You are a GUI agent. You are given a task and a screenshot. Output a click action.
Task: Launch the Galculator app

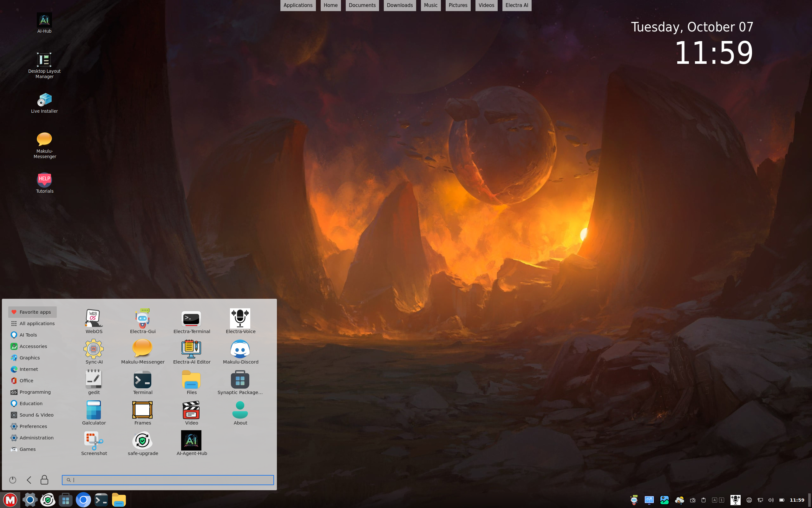point(94,413)
